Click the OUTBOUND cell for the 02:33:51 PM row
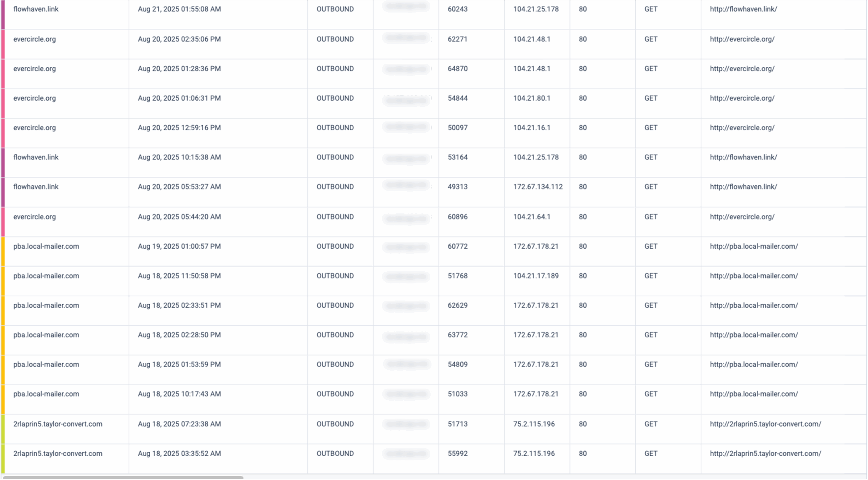 point(335,306)
